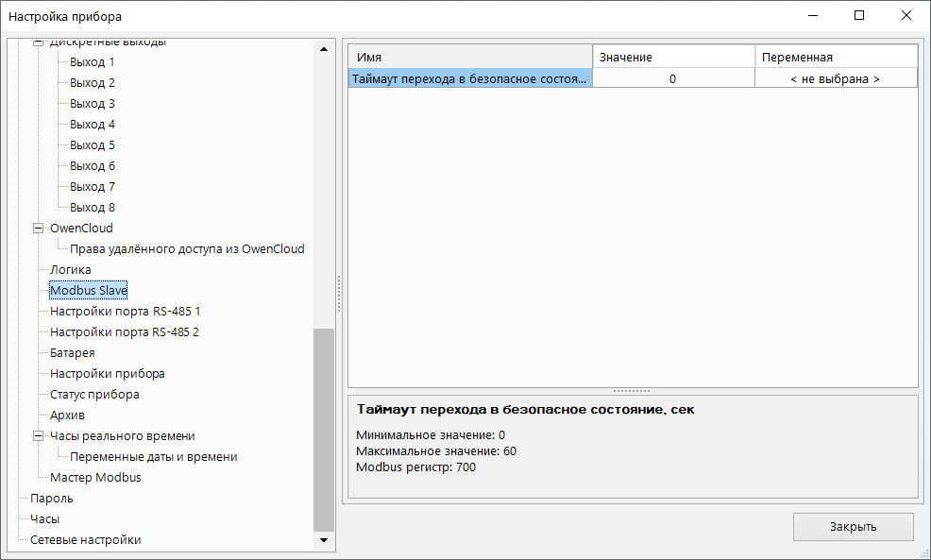
Task: Open Сетевые настройки section
Action: (85, 540)
